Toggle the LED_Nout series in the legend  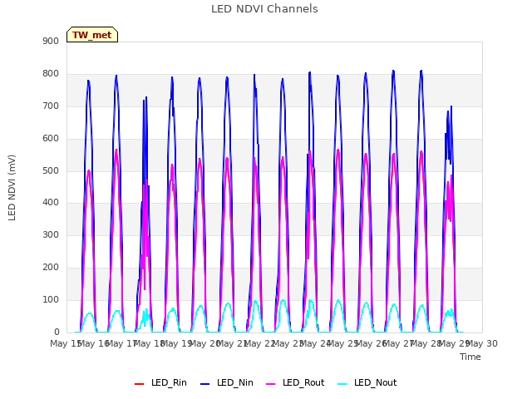tap(367, 382)
